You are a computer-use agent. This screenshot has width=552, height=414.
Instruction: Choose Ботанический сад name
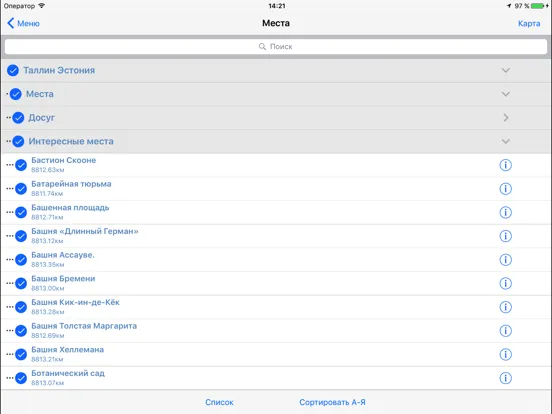68,373
